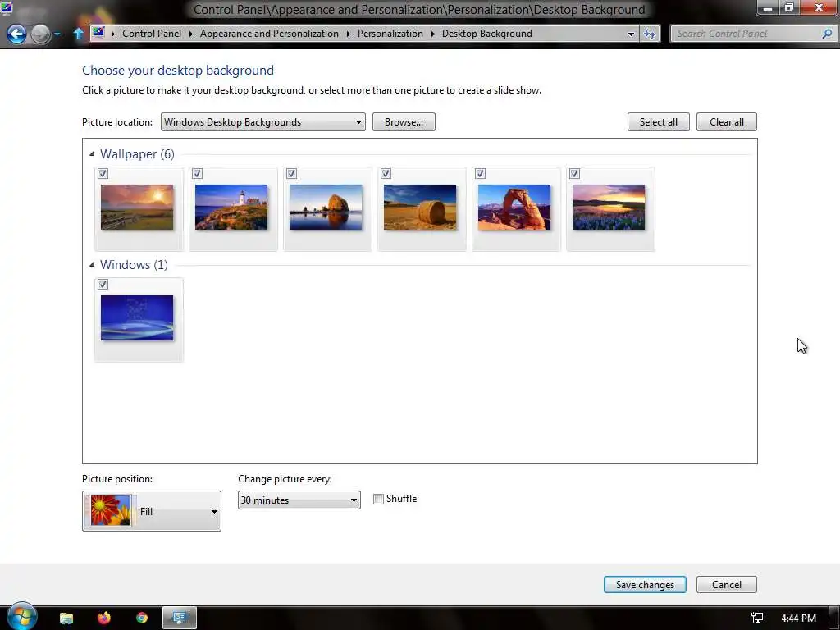Select the red rock arch thumbnail
Image resolution: width=840 pixels, height=630 pixels.
(x=514, y=208)
